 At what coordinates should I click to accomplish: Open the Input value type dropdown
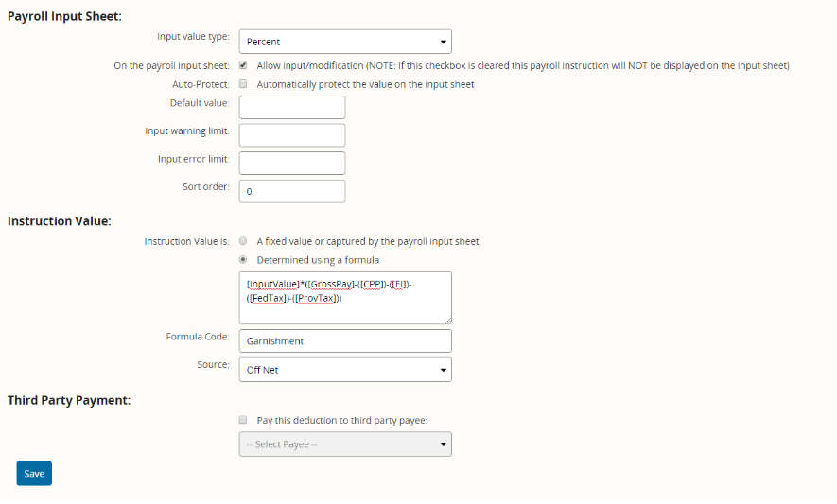(345, 42)
